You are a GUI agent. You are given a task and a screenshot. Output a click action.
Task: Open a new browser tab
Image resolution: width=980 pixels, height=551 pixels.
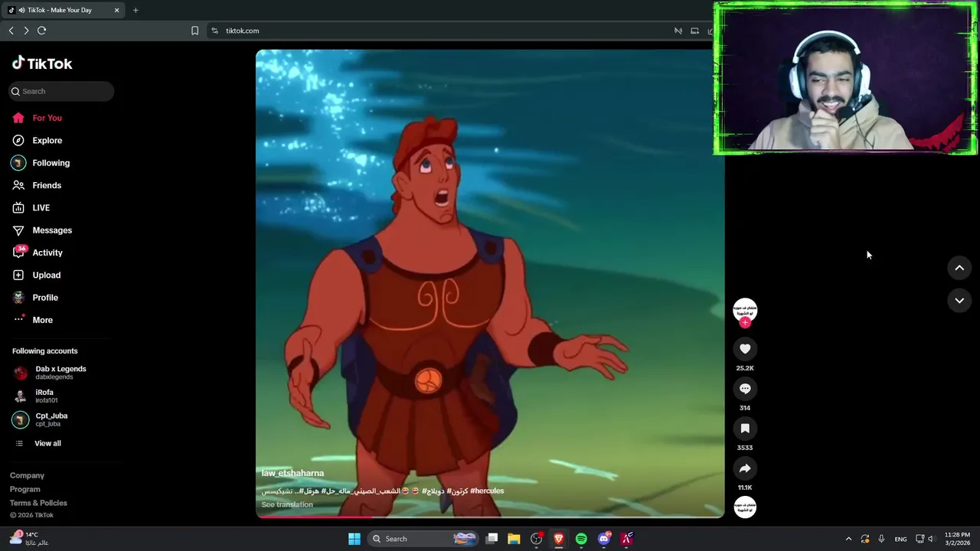[136, 10]
